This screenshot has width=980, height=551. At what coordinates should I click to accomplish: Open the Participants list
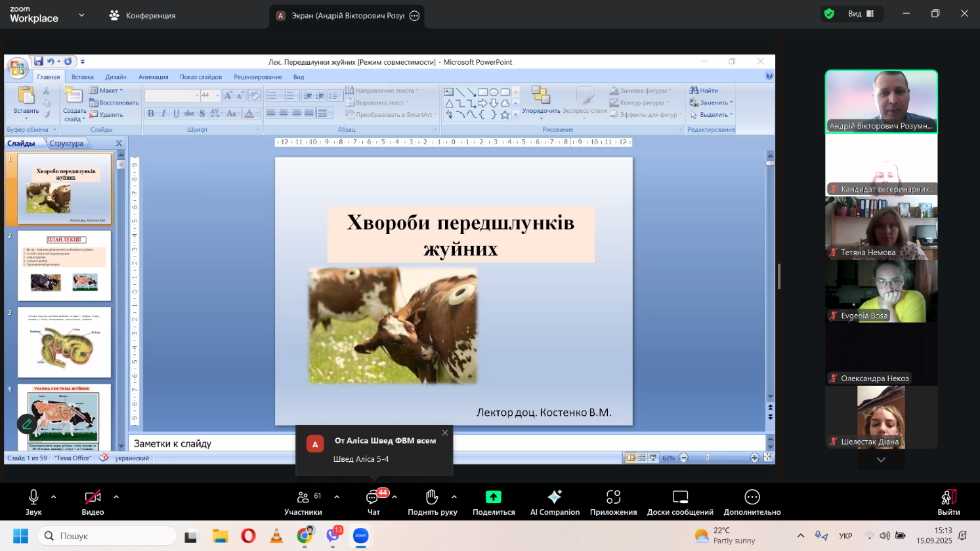pyautogui.click(x=303, y=497)
